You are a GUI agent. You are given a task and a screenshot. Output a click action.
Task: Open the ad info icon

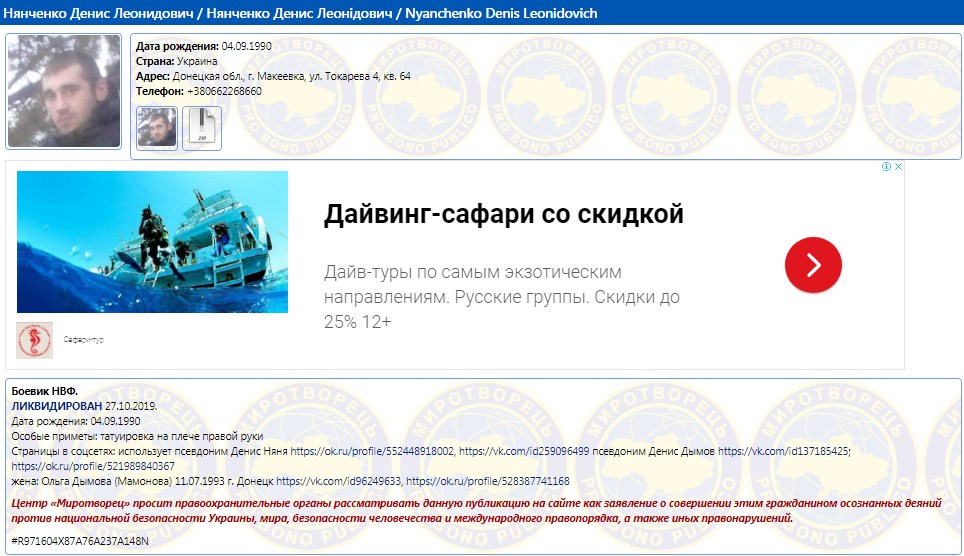[886, 167]
